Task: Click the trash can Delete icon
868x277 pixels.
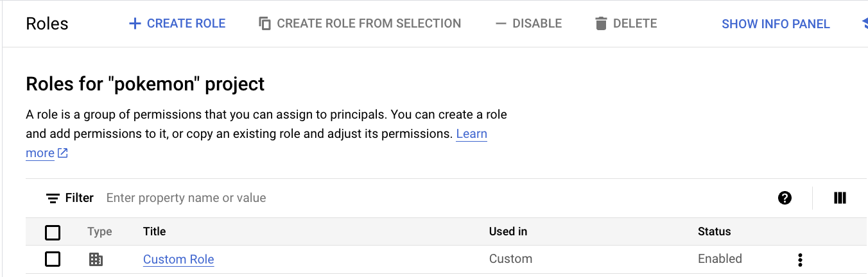Action: pos(601,24)
